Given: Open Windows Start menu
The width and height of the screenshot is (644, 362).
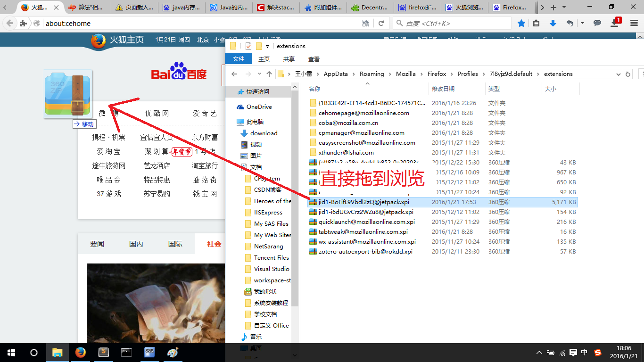Looking at the screenshot, I should [x=11, y=352].
